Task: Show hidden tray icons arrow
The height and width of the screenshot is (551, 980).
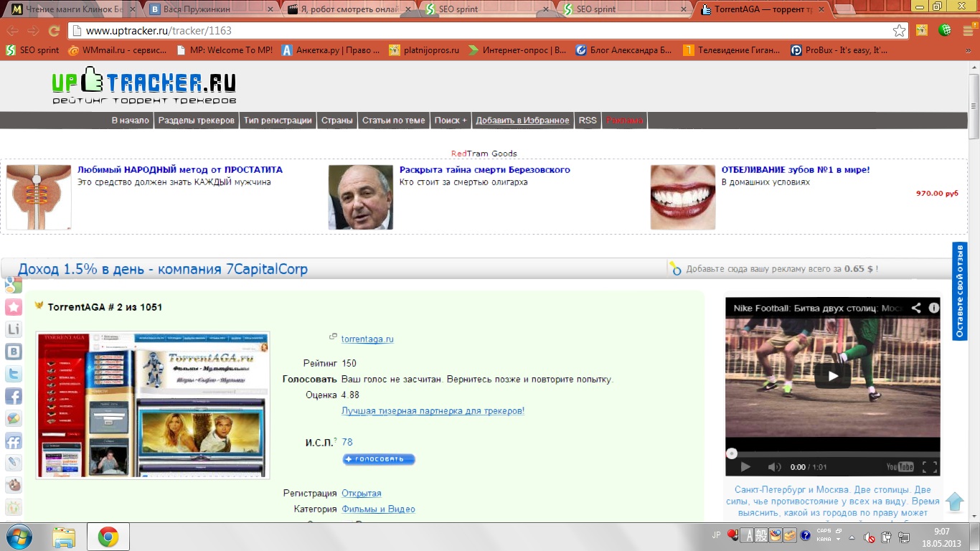Action: coord(851,537)
